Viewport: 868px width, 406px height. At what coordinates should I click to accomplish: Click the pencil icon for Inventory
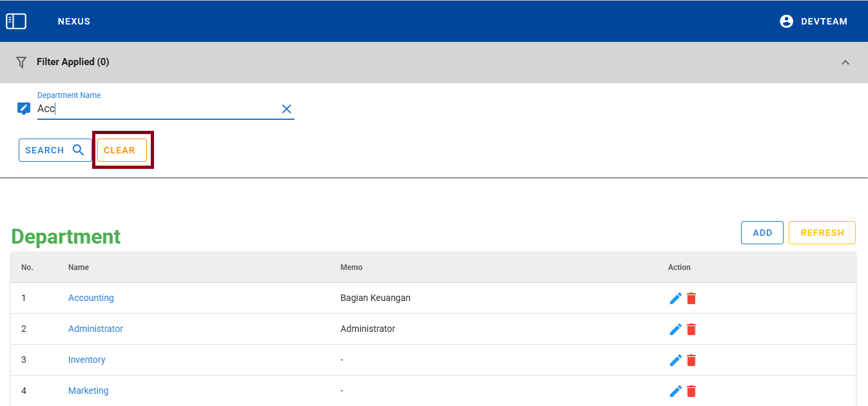(675, 360)
